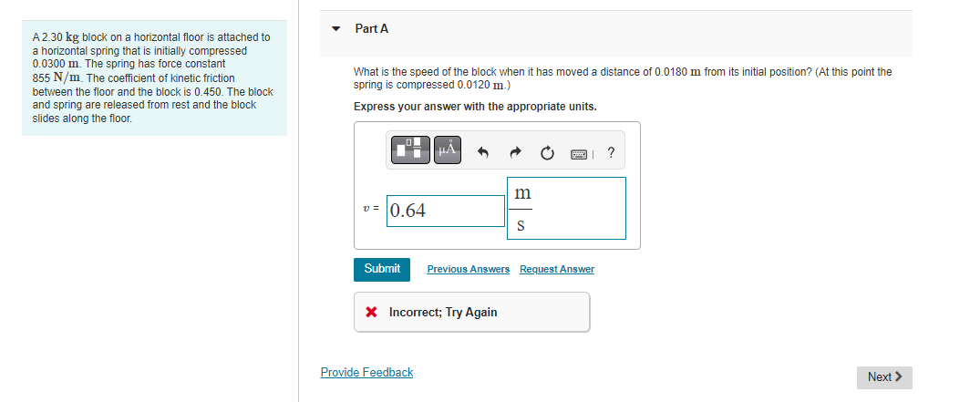Click the Incorrect; Try Again message
The width and height of the screenshot is (980, 402).
tap(443, 312)
